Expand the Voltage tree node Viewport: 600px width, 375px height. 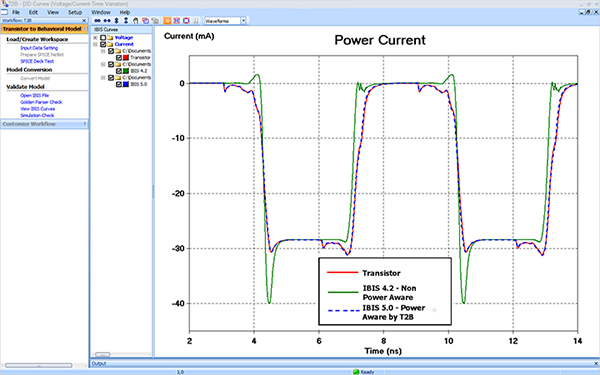coord(95,38)
